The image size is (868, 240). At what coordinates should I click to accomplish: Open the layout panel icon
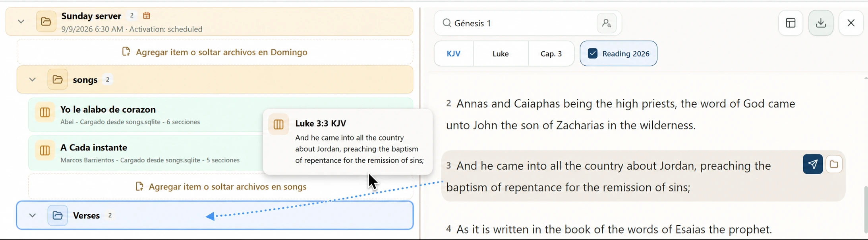[x=791, y=23]
